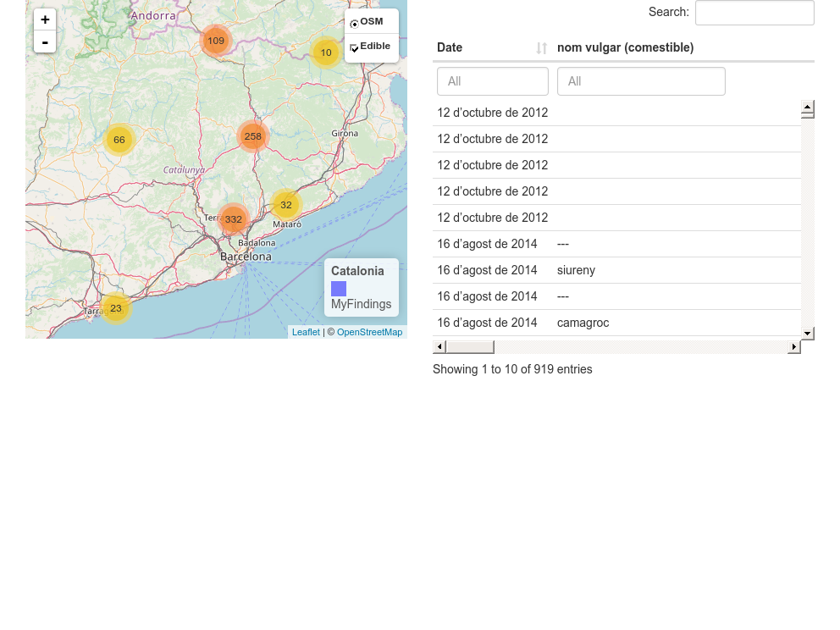Focus the table Search field
Viewport: 840px width, 630px height.
click(x=754, y=13)
